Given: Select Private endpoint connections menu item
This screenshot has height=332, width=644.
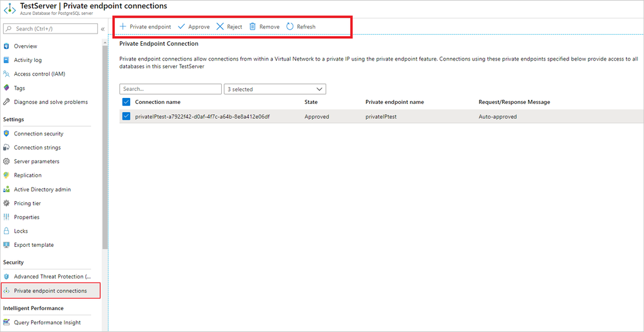Looking at the screenshot, I should 50,291.
